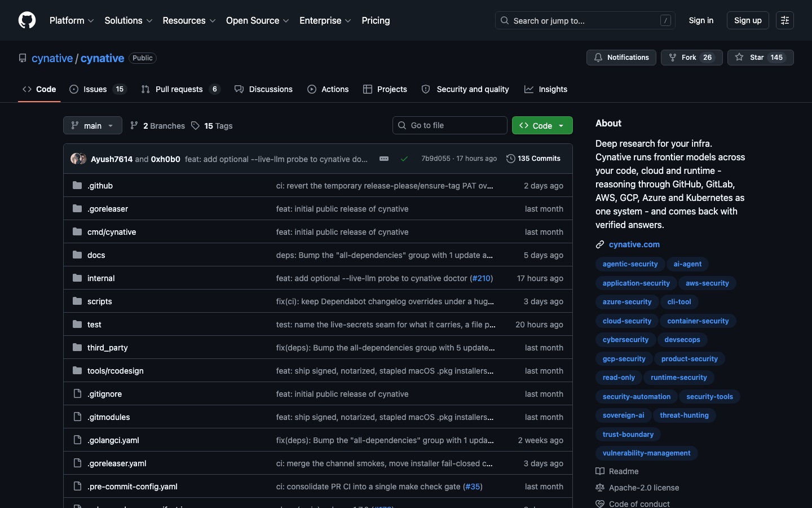Open commit hash 7b9d055
The height and width of the screenshot is (508, 812).
pos(436,159)
